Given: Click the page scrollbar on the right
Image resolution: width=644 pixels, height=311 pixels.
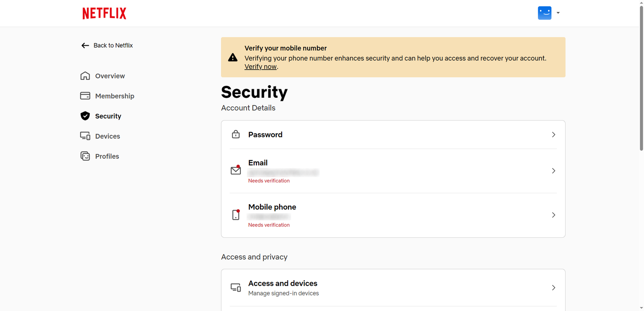Looking at the screenshot, I should 640,78.
